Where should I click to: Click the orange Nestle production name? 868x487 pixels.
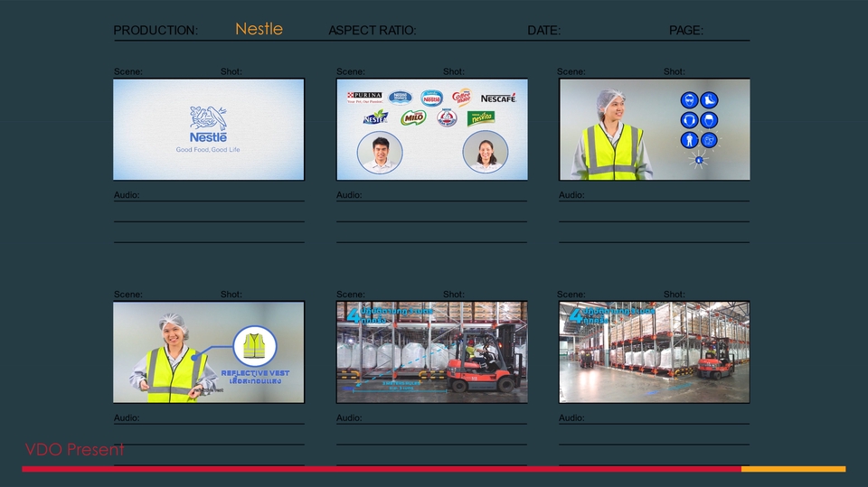(259, 29)
